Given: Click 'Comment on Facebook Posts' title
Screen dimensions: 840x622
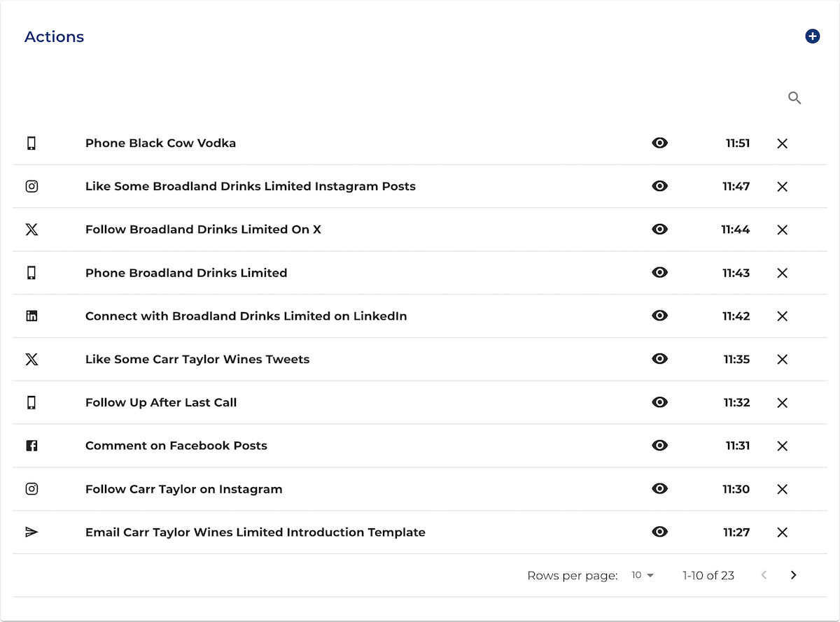Looking at the screenshot, I should (x=176, y=446).
